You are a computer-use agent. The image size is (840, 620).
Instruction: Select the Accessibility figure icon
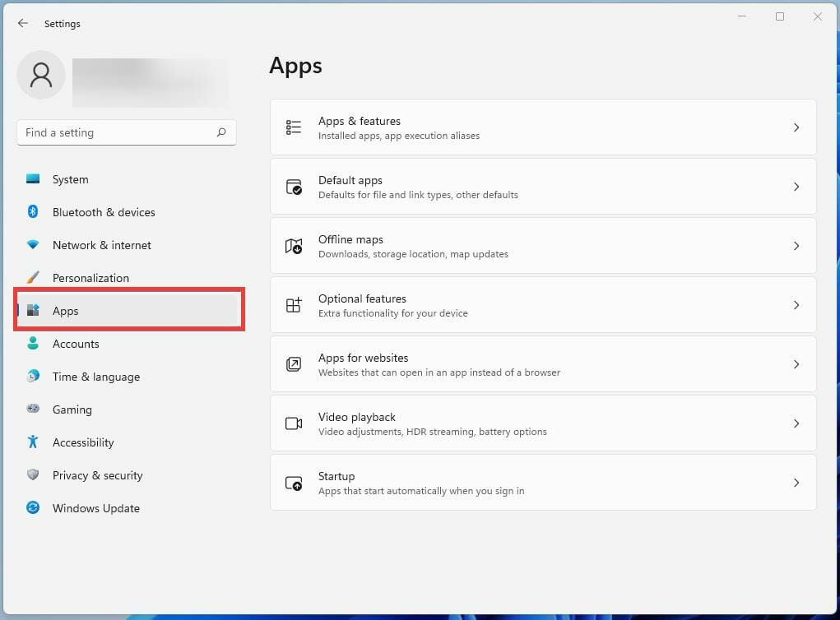33,442
